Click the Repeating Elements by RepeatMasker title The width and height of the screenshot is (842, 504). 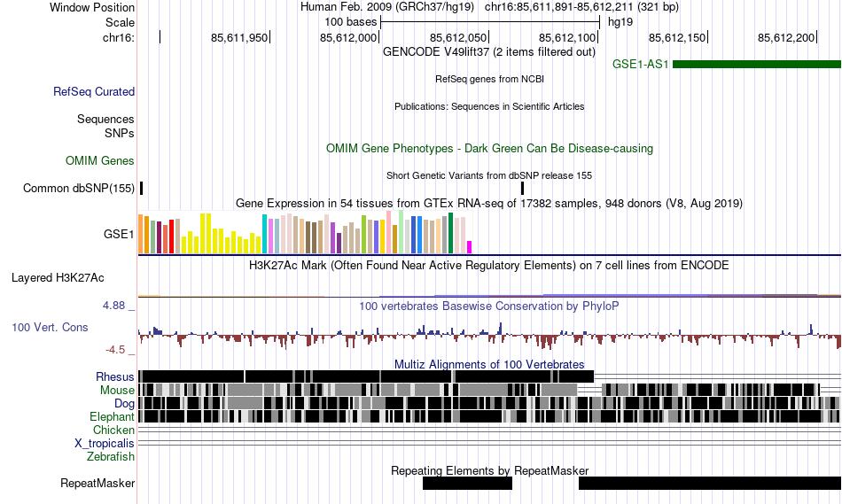(489, 470)
